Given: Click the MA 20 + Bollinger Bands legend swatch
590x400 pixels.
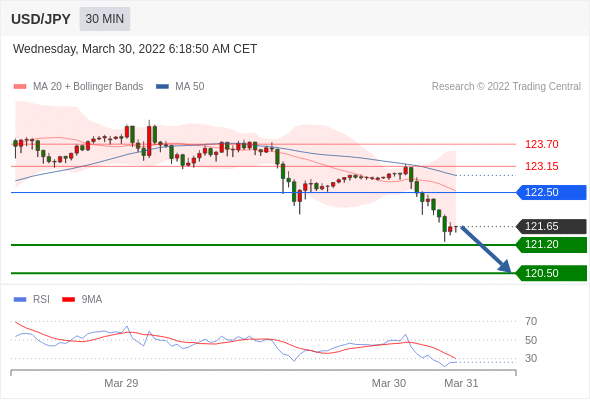Looking at the screenshot, I should tap(20, 87).
